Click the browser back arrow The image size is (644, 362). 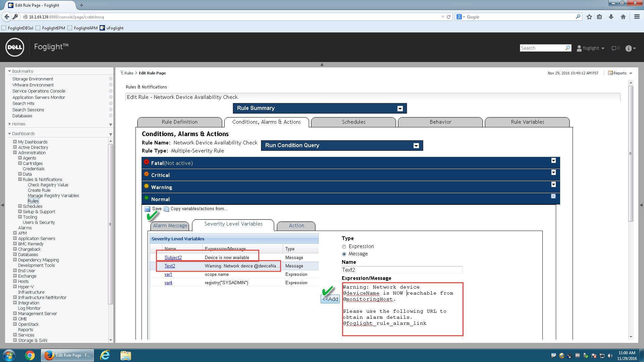[7, 17]
